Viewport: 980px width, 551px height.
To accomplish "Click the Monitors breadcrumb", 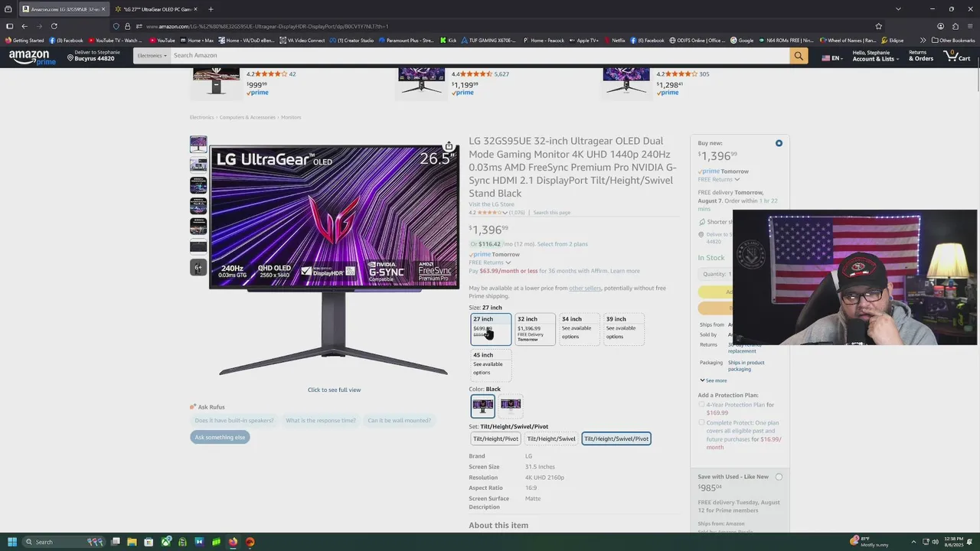I will [291, 117].
